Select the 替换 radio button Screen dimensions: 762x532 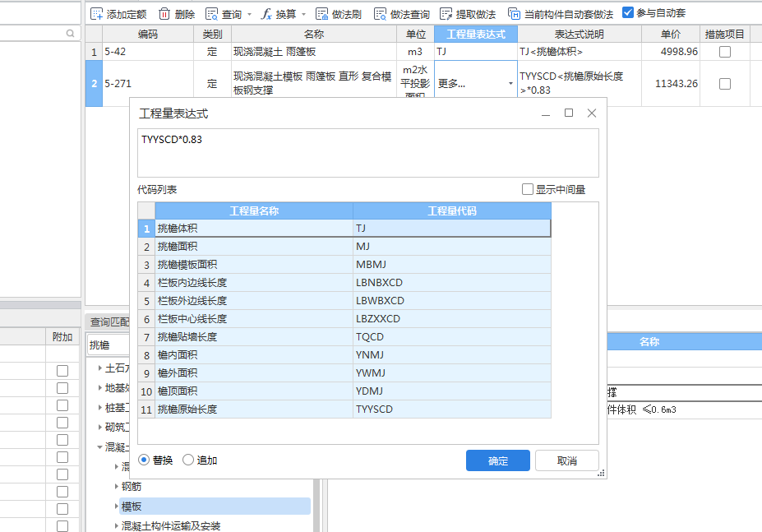coord(144,460)
